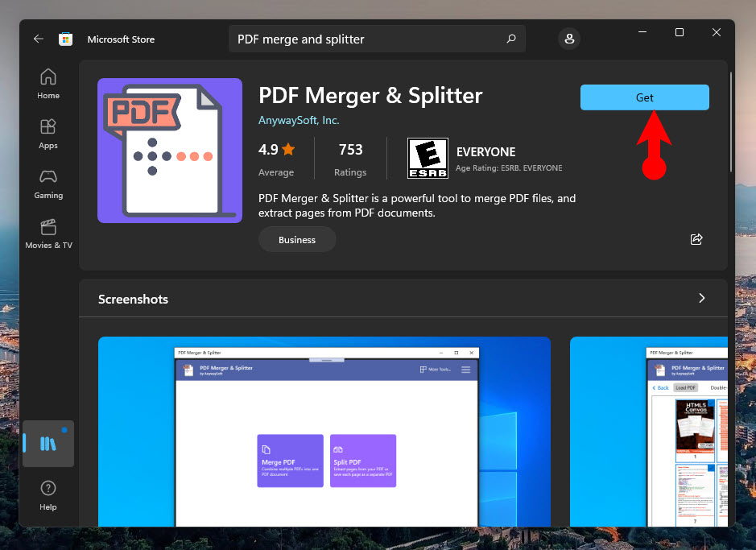Open Home in the sidebar
This screenshot has height=550, width=756.
[x=48, y=84]
